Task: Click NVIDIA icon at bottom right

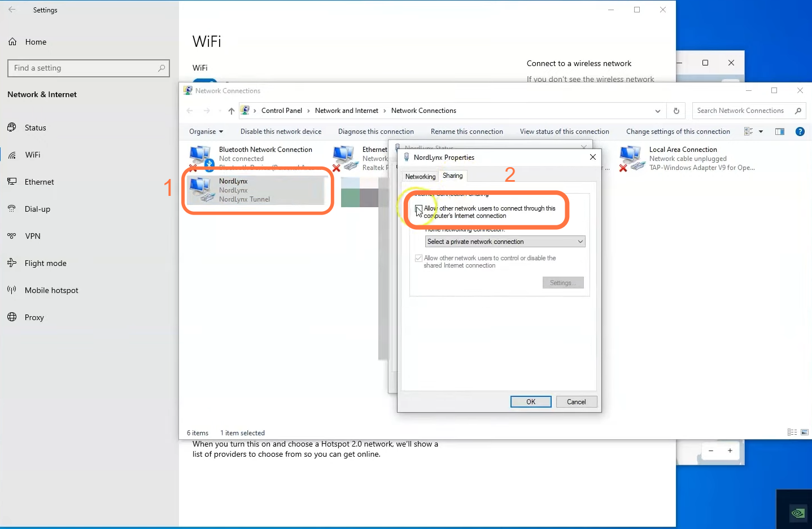Action: (x=798, y=513)
